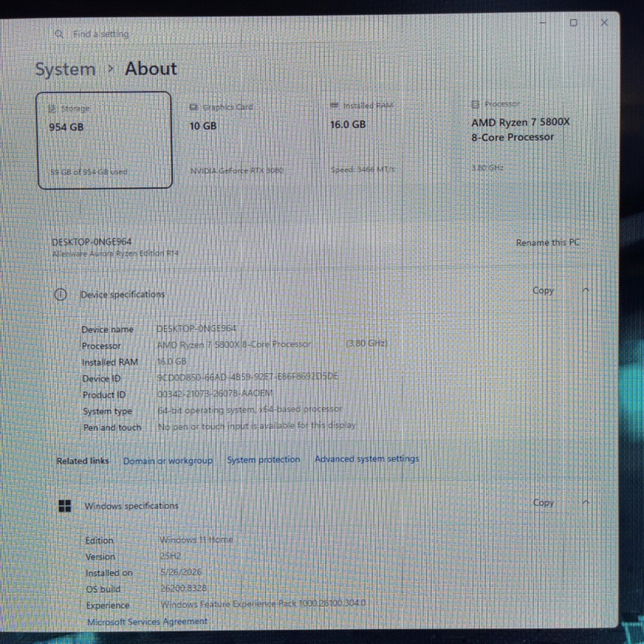Open System protection link

[264, 459]
